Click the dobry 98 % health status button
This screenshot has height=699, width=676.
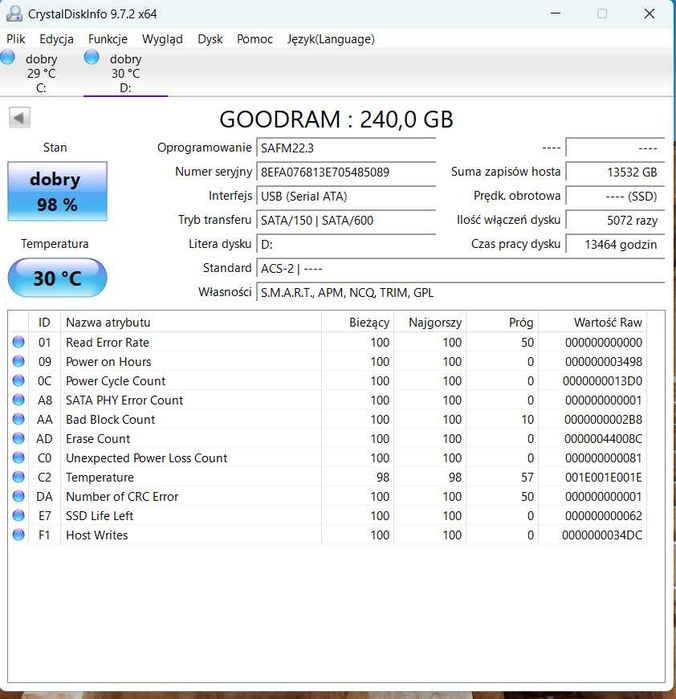click(57, 191)
